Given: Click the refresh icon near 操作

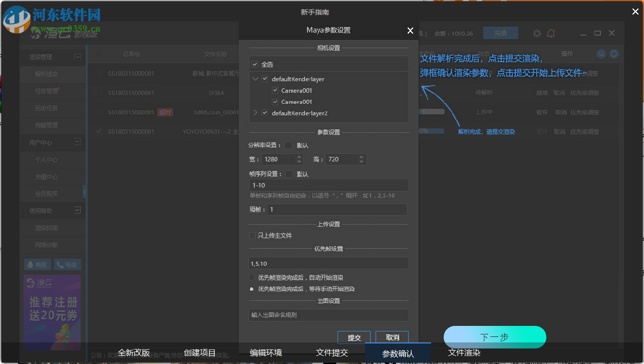Looking at the screenshot, I should 614,54.
